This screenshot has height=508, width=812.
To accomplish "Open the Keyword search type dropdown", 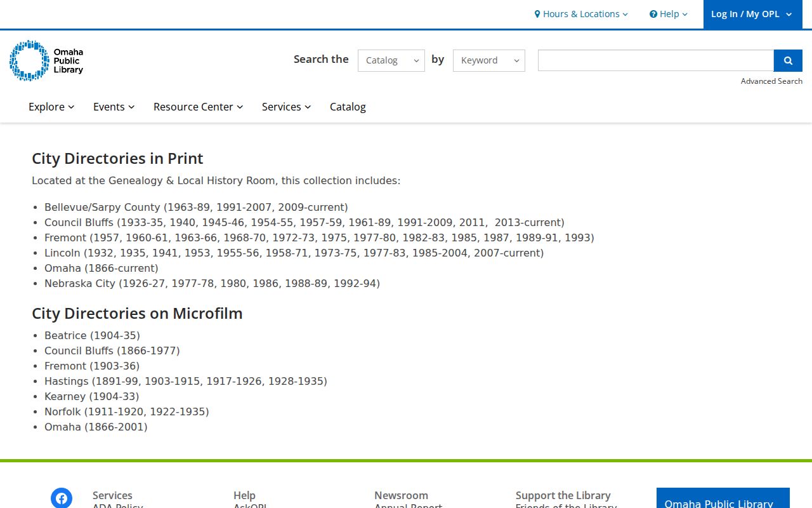I will (489, 60).
